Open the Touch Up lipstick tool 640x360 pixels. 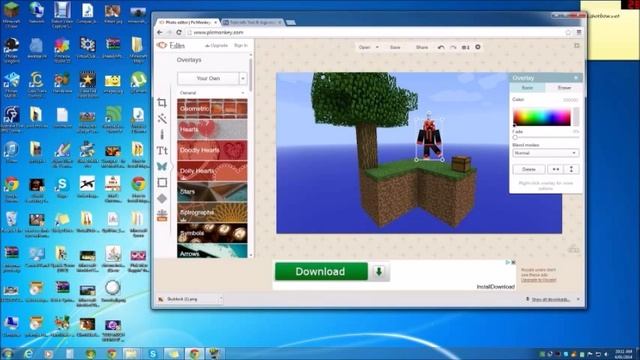[162, 134]
